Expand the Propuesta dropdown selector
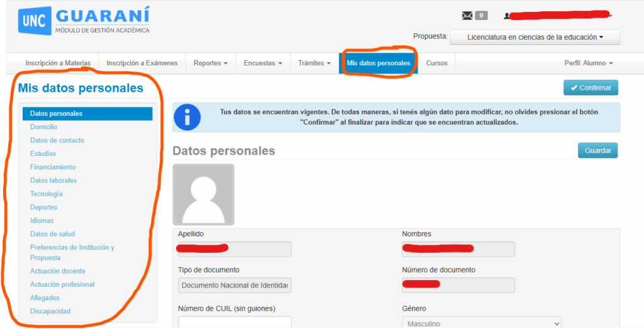The image size is (644, 329). tap(535, 37)
